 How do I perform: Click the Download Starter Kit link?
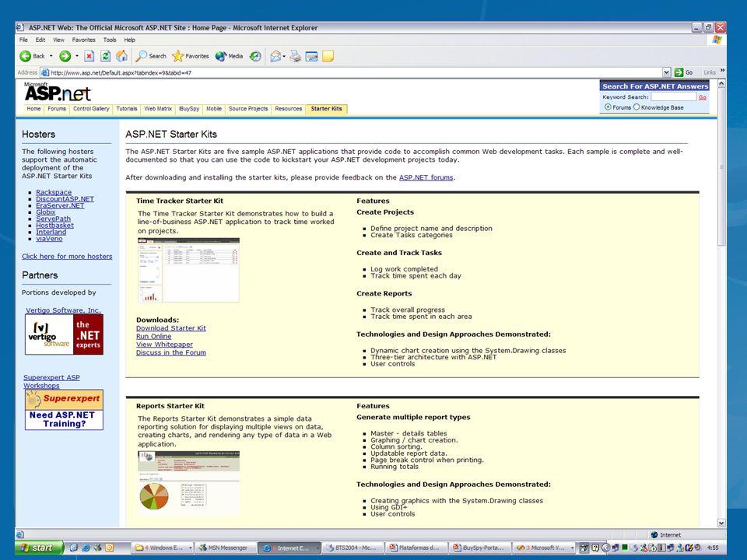pos(171,328)
